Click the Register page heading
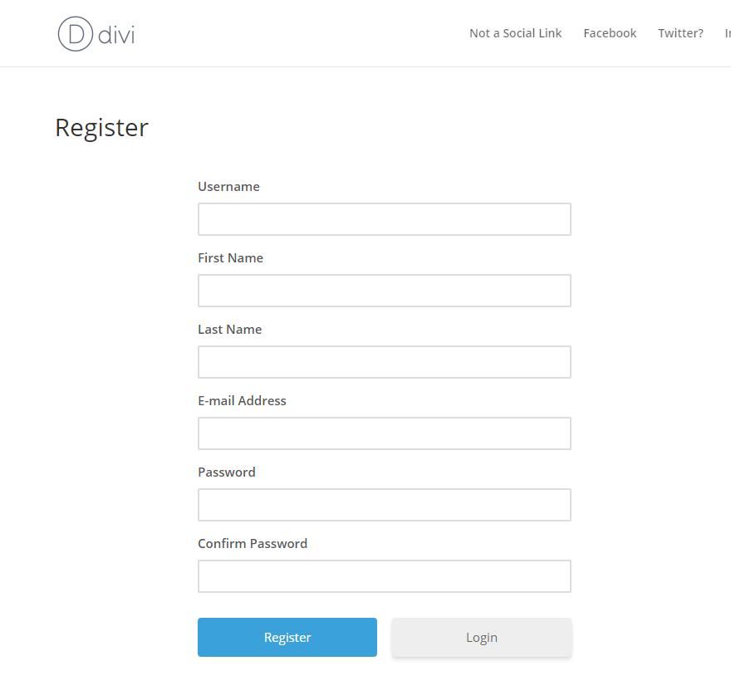Screen dimensions: 731x700 [101, 127]
